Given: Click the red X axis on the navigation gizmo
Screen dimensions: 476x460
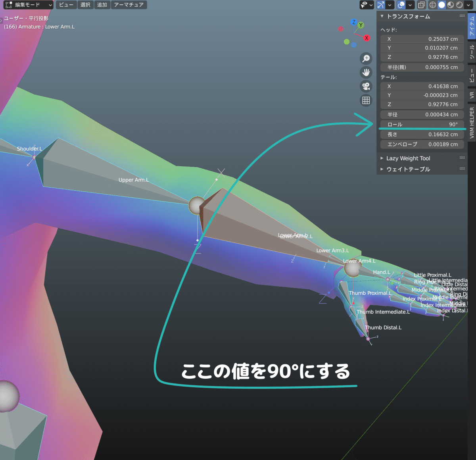Looking at the screenshot, I should pos(367,38).
